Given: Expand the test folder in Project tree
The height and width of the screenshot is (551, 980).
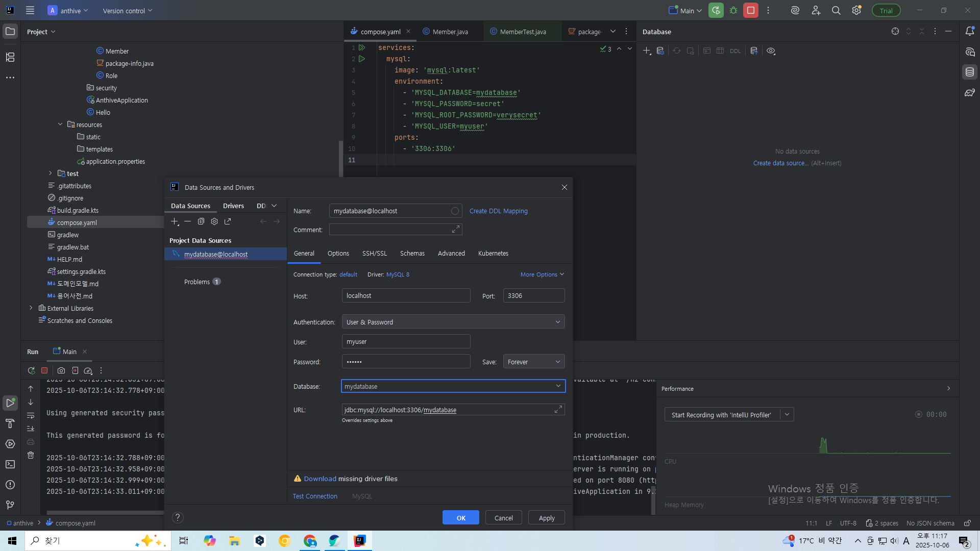Looking at the screenshot, I should pos(50,173).
